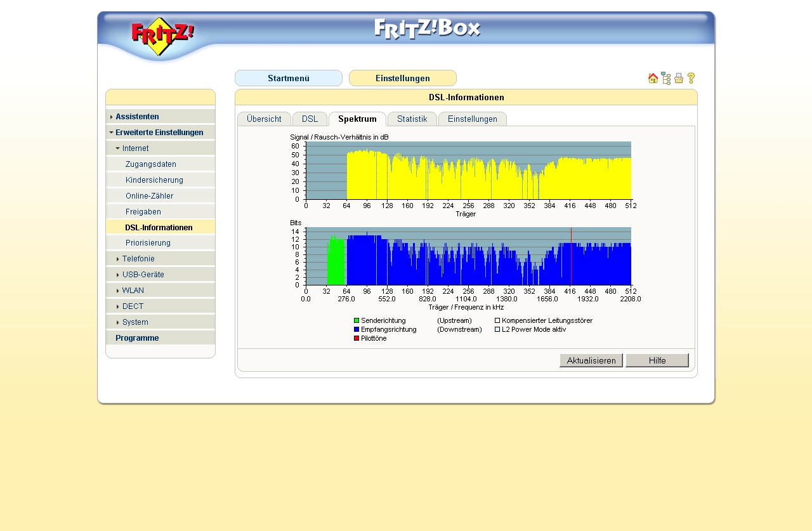Click the Hilfe button
This screenshot has width=812, height=531.
click(x=657, y=360)
